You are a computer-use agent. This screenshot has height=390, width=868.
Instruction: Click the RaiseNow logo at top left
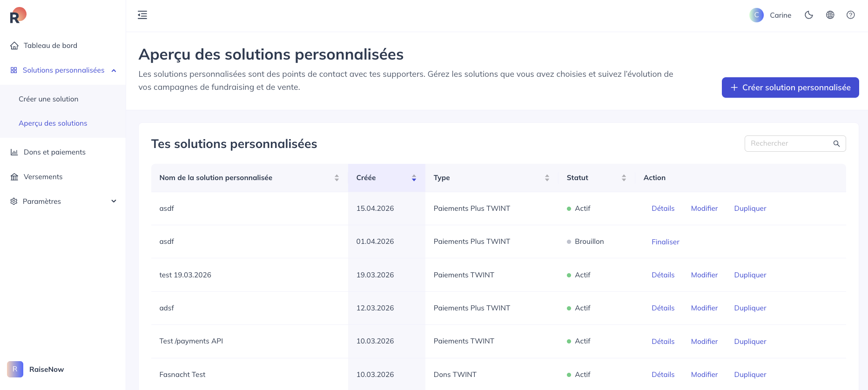tap(18, 15)
